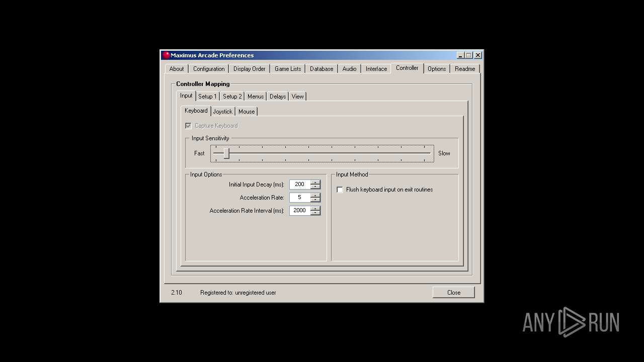The image size is (644, 362).
Task: Click the Input Sensitivity group label
Action: point(210,138)
